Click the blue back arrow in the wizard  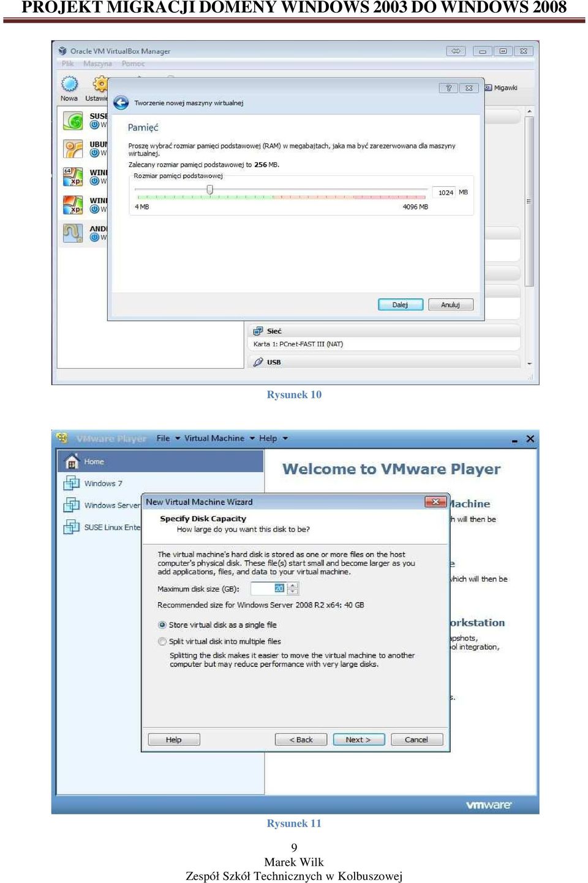121,102
